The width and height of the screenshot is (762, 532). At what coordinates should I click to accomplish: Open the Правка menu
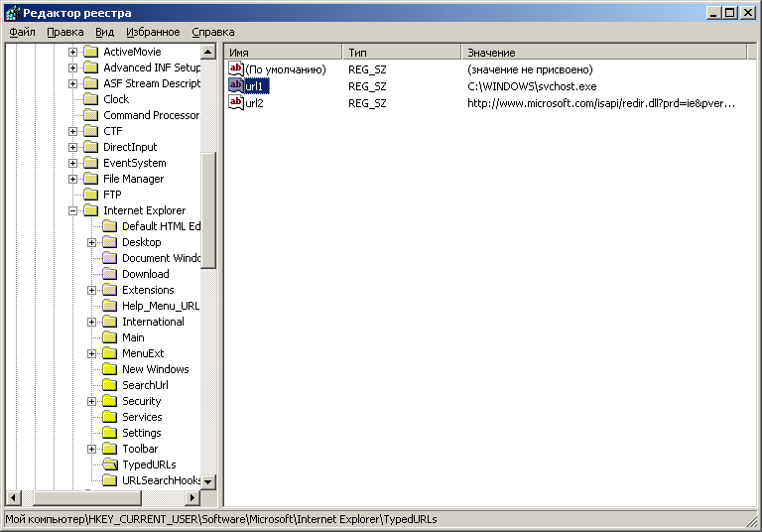pyautogui.click(x=65, y=32)
